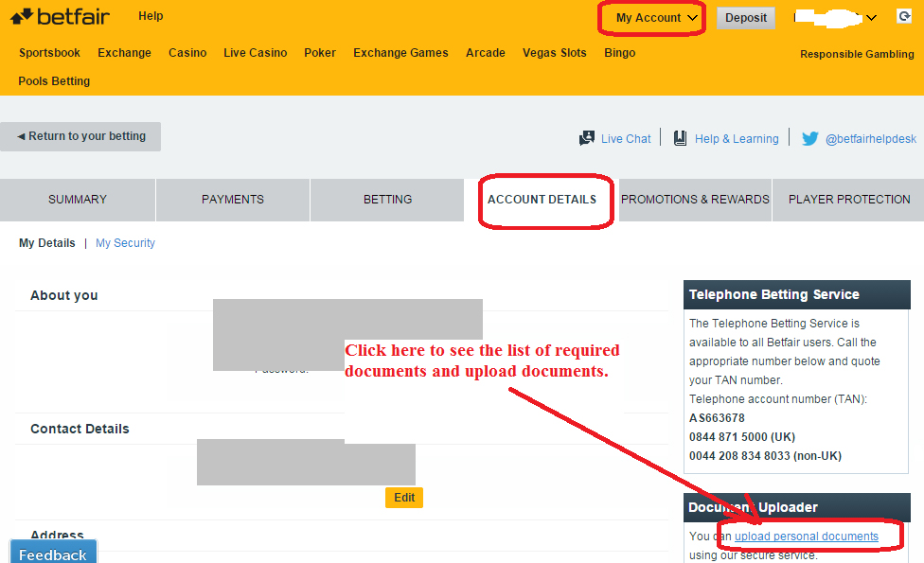
Task: Click the Live Chat speech bubble icon
Action: point(586,138)
